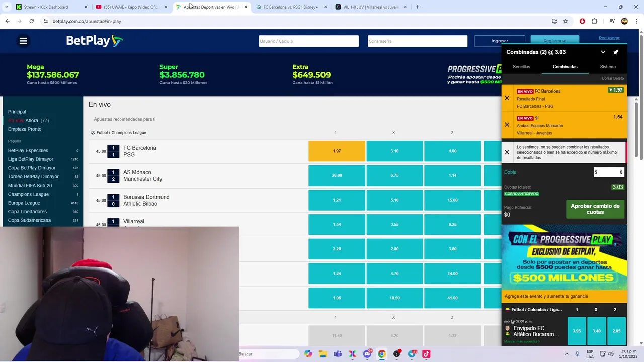The width and height of the screenshot is (644, 362).
Task: Open File Explorer from the taskbar
Action: coord(323,354)
